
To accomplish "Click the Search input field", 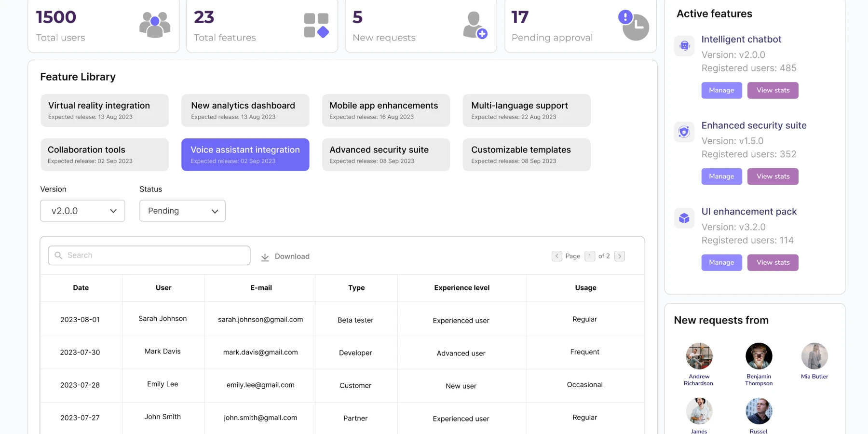I will click(149, 256).
